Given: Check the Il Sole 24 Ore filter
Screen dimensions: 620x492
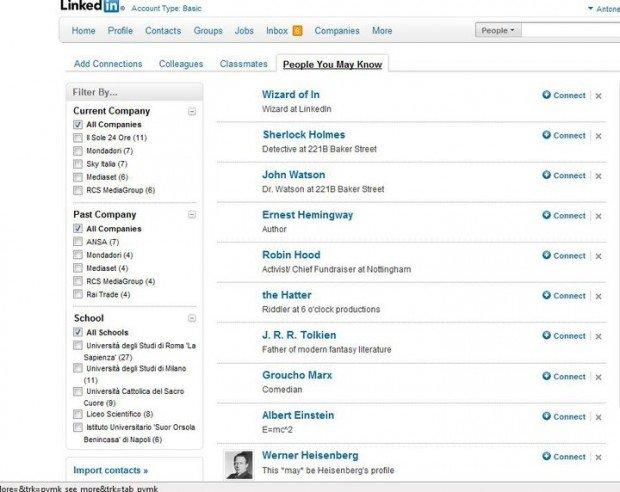Looking at the screenshot, I should [x=78, y=138].
